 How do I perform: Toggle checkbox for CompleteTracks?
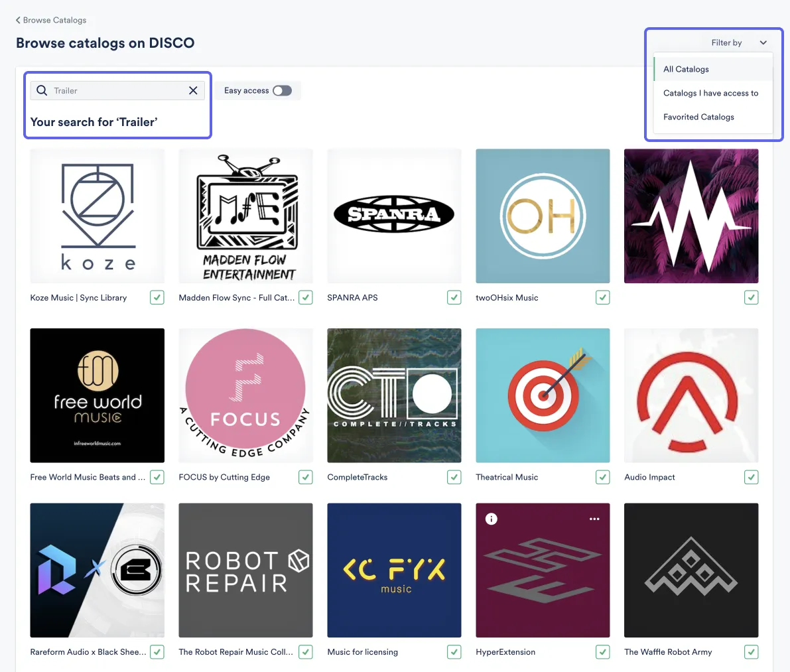point(454,477)
